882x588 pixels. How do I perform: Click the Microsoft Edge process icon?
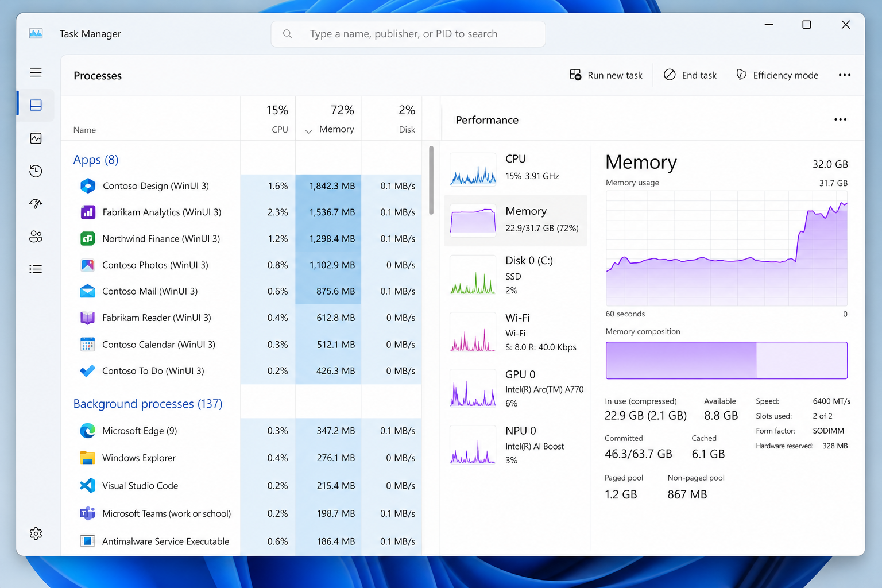tap(87, 431)
